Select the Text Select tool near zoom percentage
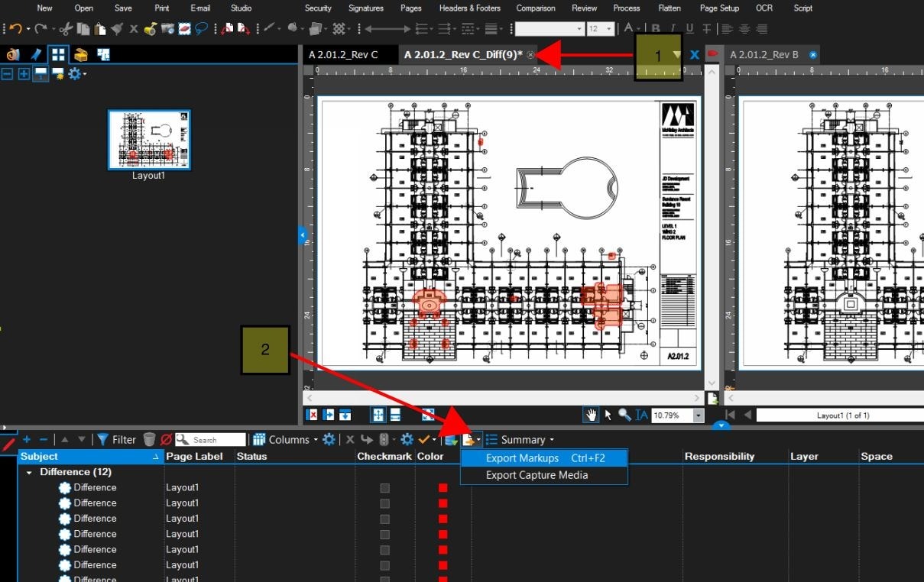Screen dimensions: 924x582 tap(640, 415)
